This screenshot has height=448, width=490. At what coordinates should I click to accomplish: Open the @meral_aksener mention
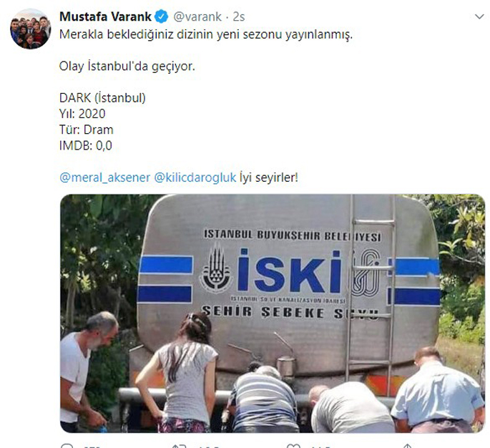104,177
